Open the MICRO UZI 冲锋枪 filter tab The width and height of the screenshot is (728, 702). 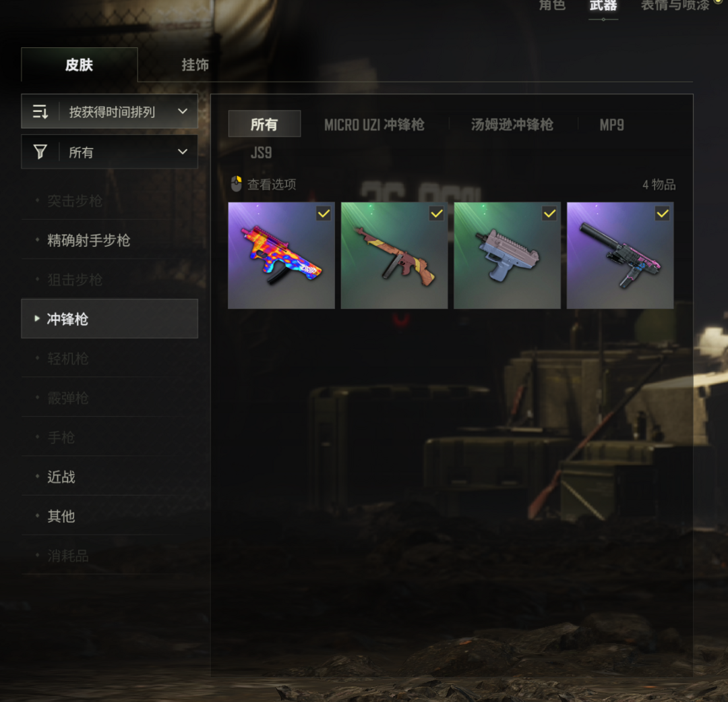pyautogui.click(x=374, y=125)
